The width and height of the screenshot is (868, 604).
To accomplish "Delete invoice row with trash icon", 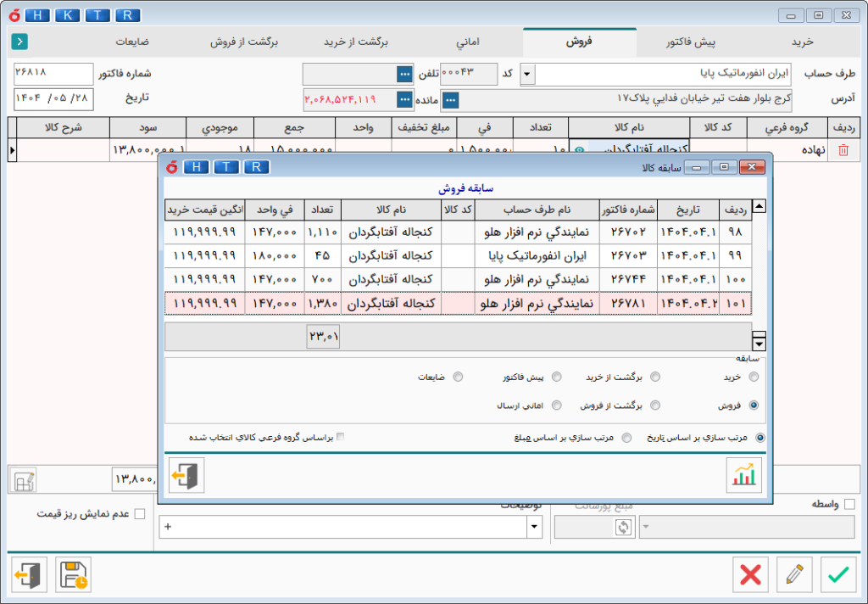I will pyautogui.click(x=843, y=149).
